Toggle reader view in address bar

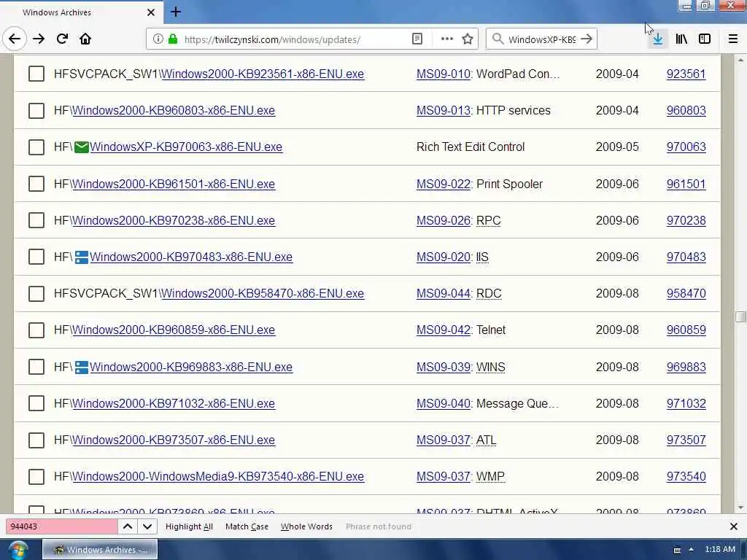point(417,39)
